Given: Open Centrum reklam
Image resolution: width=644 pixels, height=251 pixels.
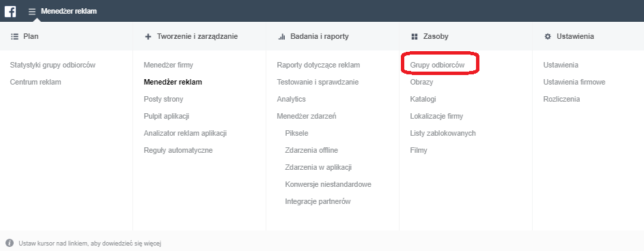Looking at the screenshot, I should click(36, 82).
